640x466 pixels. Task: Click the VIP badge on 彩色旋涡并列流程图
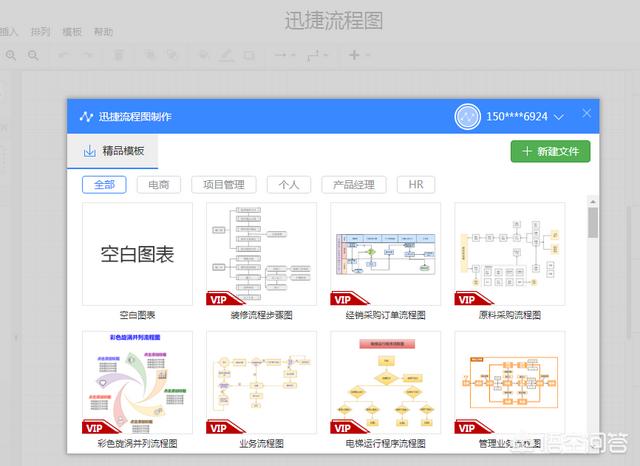pyautogui.click(x=100, y=428)
